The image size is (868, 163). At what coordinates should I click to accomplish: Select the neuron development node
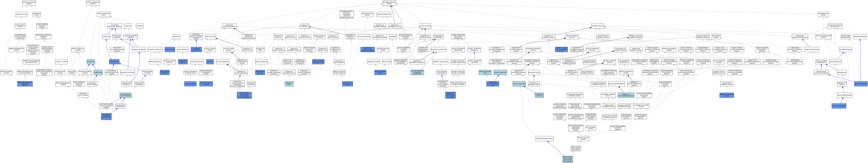click(839, 106)
